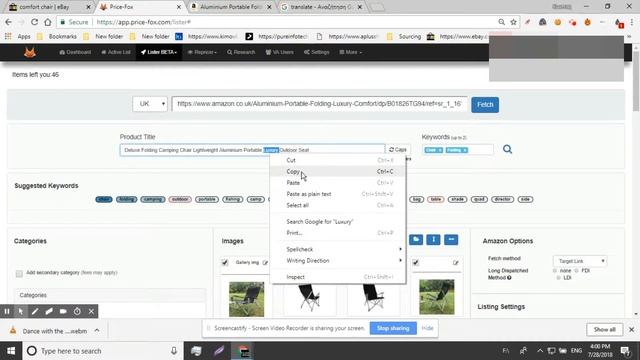The height and width of the screenshot is (360, 640).
Task: Click Show all downloads button
Action: (604, 329)
